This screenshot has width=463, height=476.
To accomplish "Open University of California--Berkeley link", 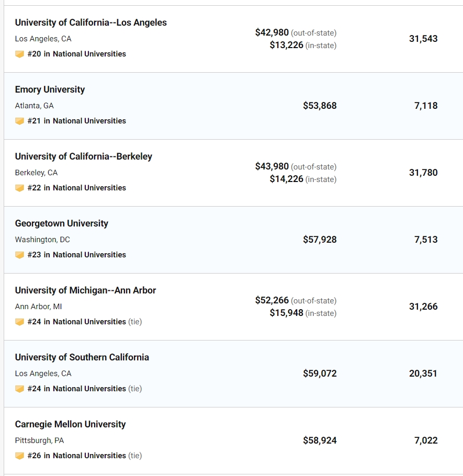I will click(x=84, y=156).
